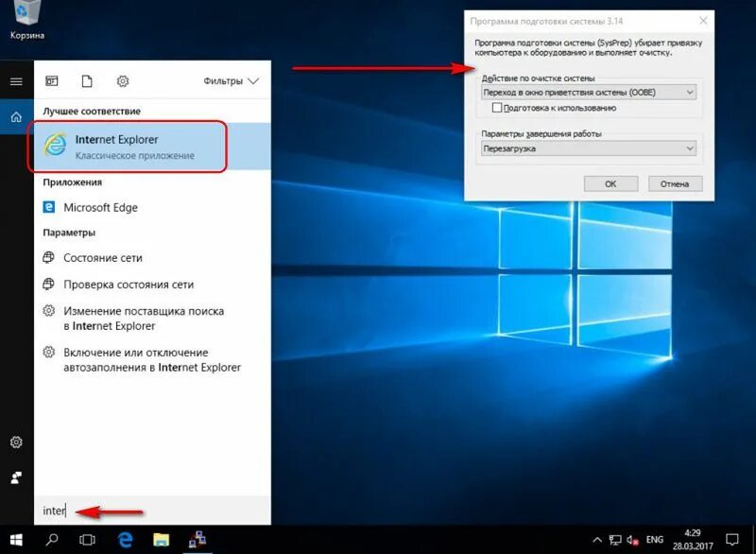Click the globe icon beside Состояние сети
This screenshot has height=554, width=756.
point(49,257)
